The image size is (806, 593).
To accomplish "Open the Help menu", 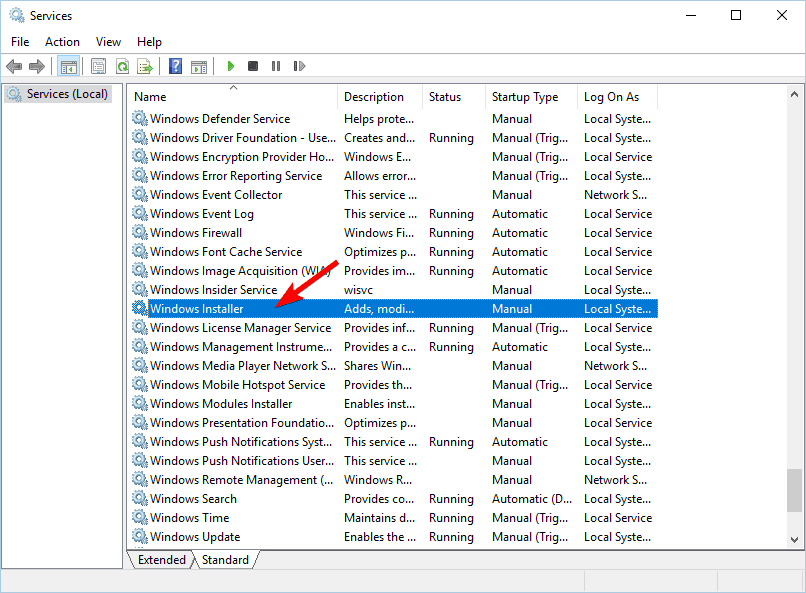I will pyautogui.click(x=149, y=42).
